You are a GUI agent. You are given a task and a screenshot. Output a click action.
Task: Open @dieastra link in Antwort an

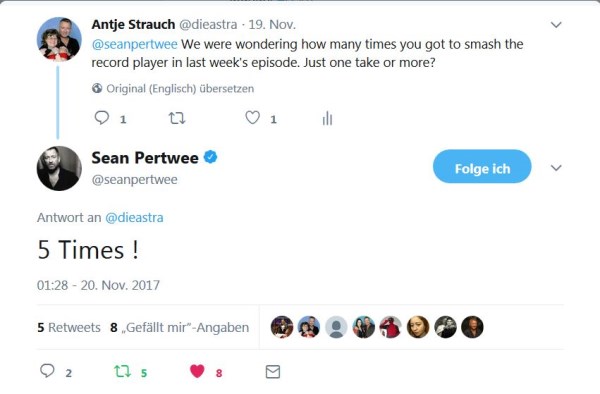coord(134,218)
